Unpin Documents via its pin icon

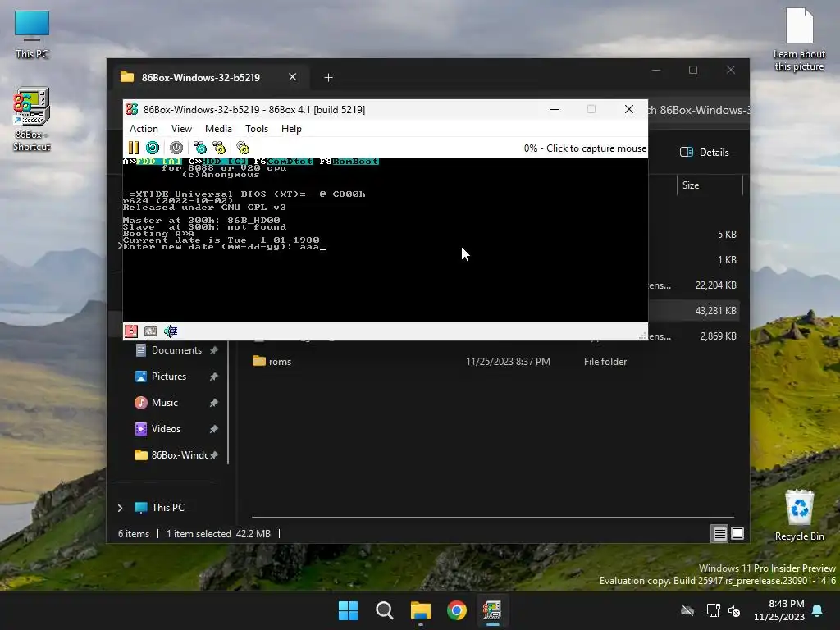214,350
